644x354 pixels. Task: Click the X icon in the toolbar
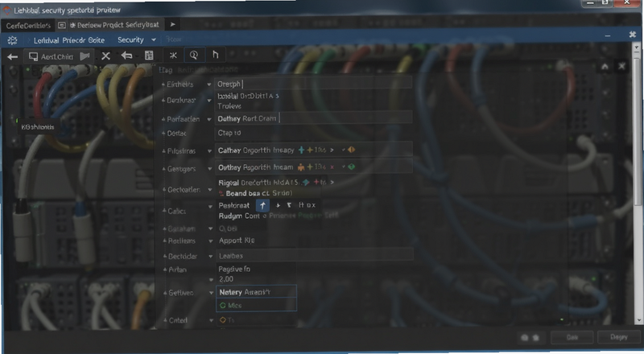pyautogui.click(x=106, y=56)
